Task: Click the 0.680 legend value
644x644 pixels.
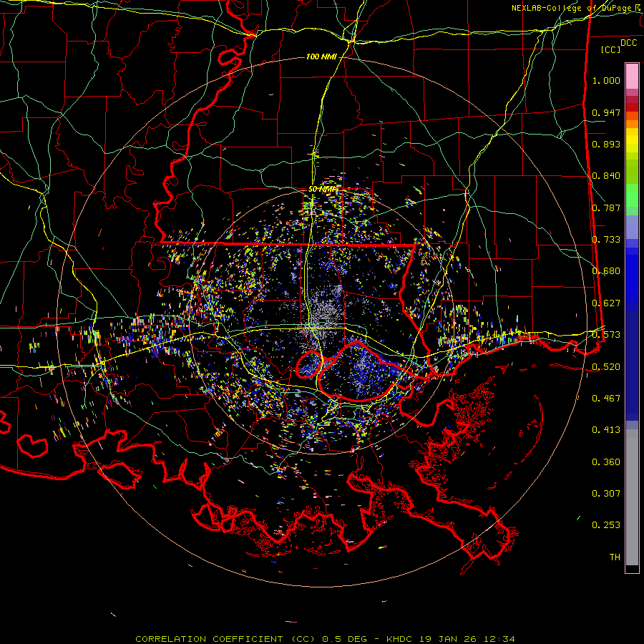Action: coord(606,271)
